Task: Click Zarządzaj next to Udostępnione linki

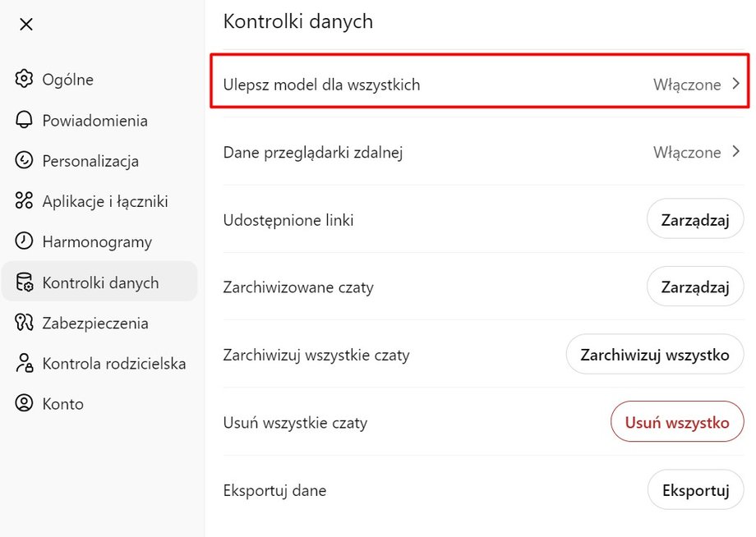Action: pos(694,218)
